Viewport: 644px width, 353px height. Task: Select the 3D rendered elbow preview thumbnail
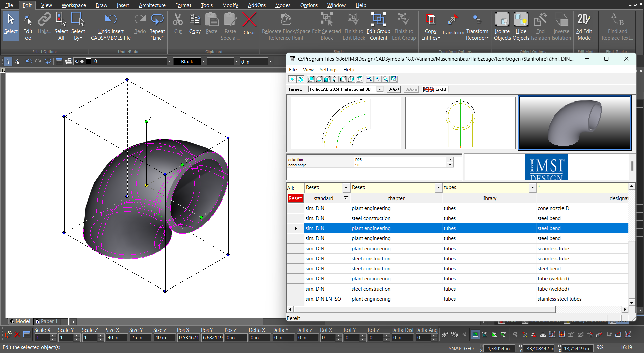(575, 123)
